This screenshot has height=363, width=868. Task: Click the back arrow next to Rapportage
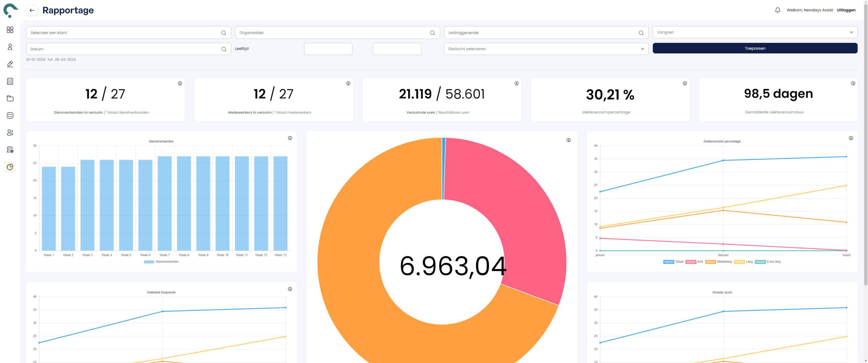(x=32, y=10)
